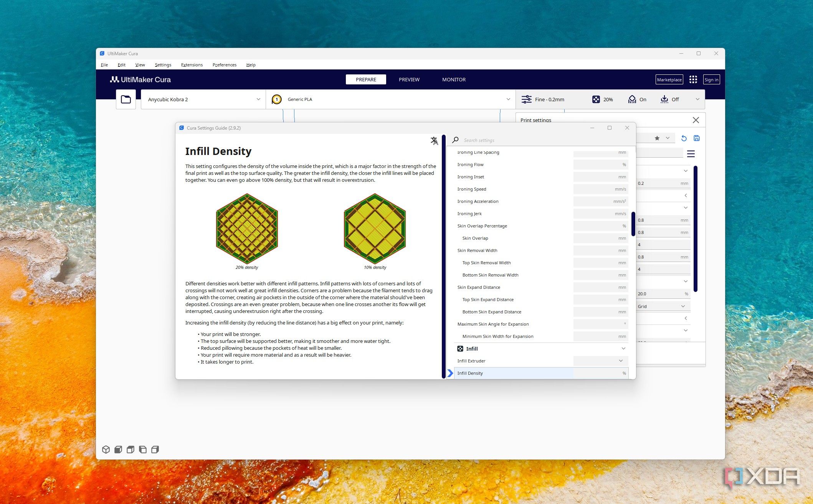Click the save profile disk icon
Screen dimensions: 813x504
coord(697,138)
